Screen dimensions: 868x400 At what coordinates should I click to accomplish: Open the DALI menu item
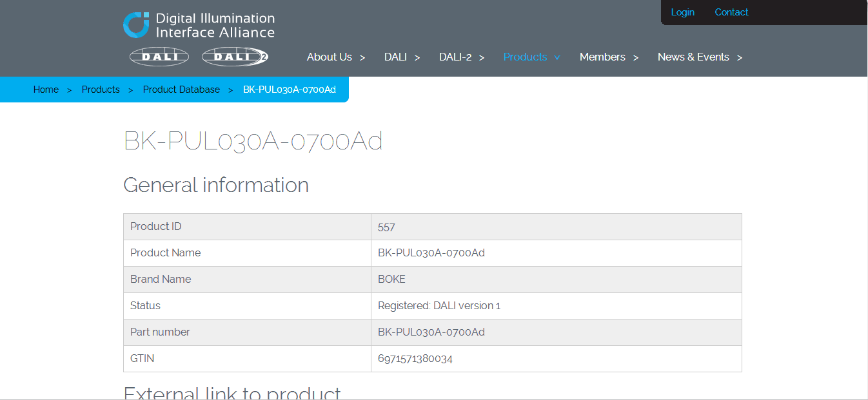point(395,57)
